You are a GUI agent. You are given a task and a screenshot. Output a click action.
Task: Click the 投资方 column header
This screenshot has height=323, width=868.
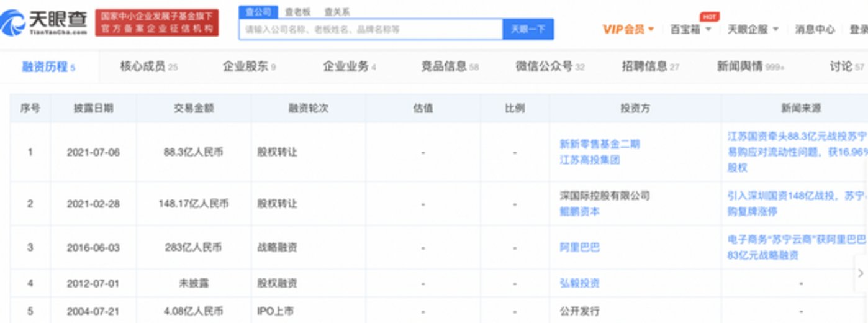pos(635,108)
